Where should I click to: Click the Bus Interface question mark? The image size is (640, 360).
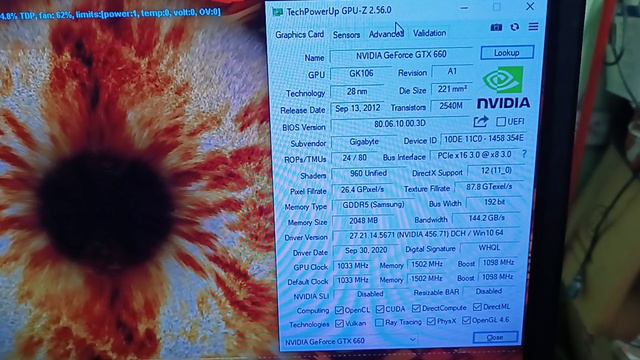coord(524,154)
